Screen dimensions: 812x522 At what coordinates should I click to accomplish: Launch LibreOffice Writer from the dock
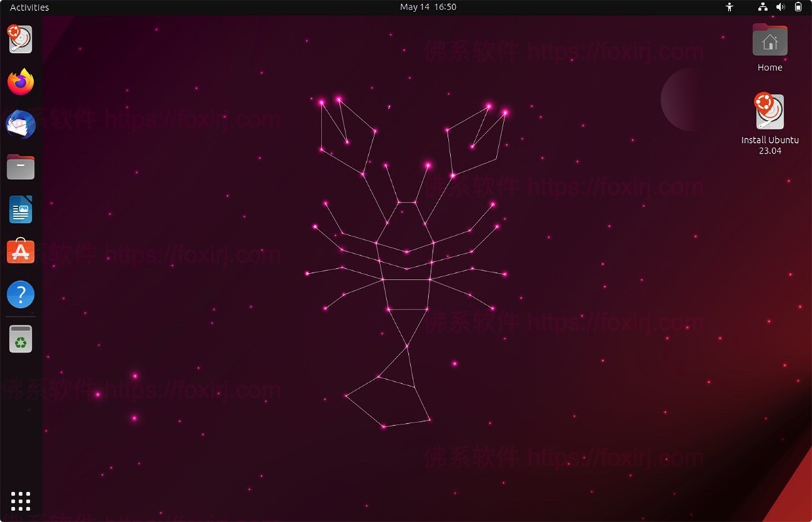[x=20, y=209]
